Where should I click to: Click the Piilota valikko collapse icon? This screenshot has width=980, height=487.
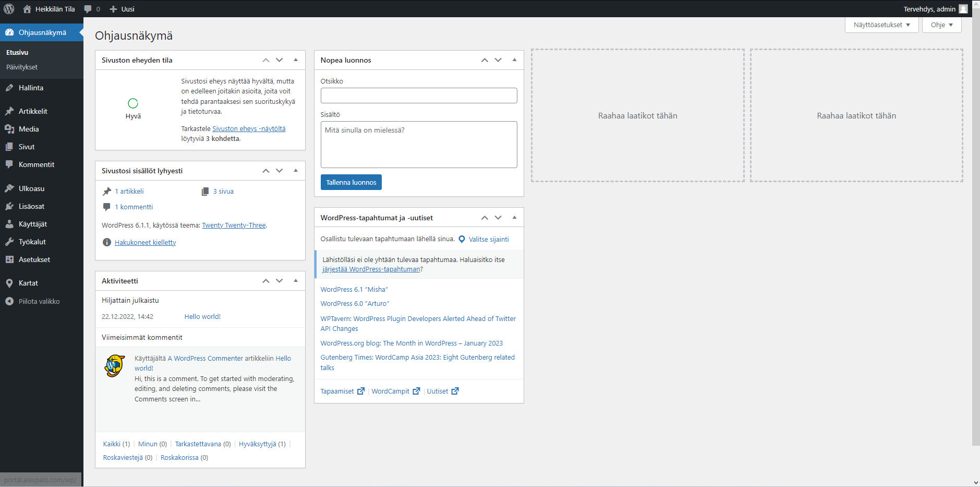point(9,301)
